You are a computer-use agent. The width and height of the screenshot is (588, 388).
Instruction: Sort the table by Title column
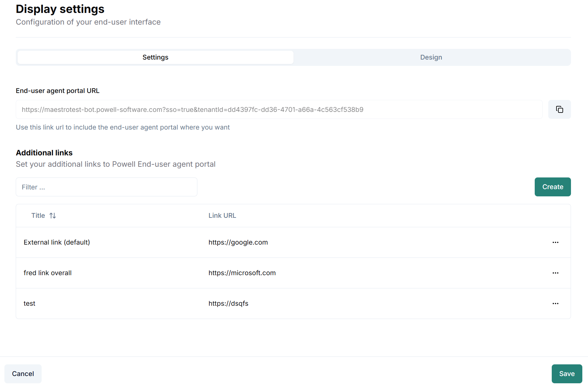[x=53, y=216]
